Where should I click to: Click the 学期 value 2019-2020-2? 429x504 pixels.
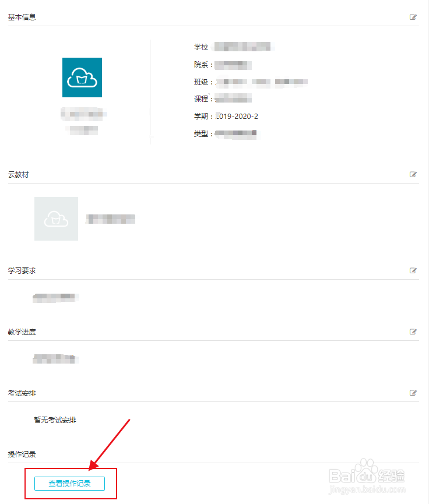tap(237, 117)
